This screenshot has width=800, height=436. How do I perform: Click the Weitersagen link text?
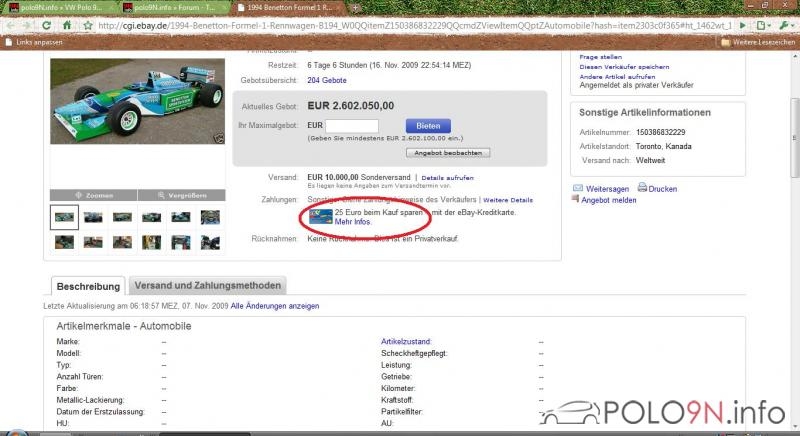pyautogui.click(x=607, y=189)
